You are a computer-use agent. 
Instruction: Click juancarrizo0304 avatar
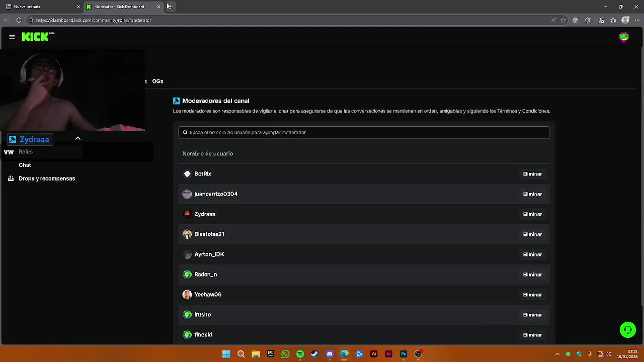pos(187,194)
